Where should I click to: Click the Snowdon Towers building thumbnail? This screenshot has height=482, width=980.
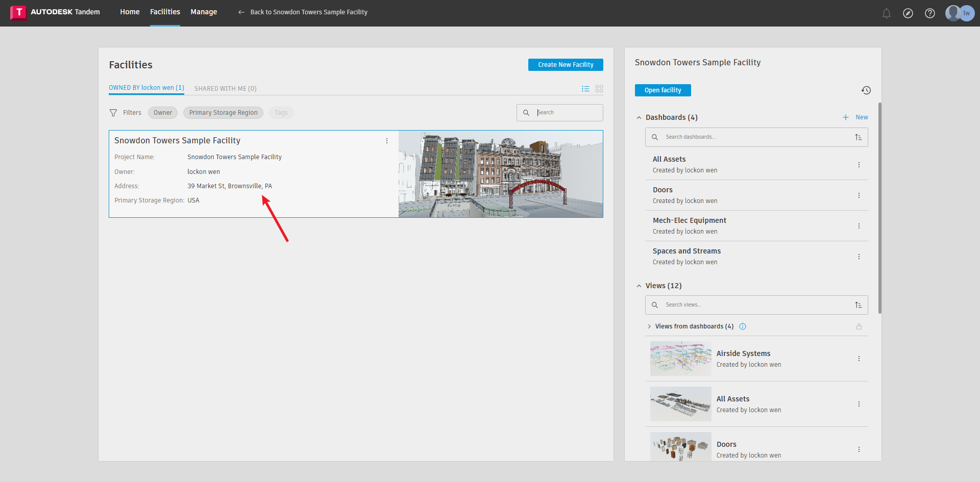coord(501,174)
